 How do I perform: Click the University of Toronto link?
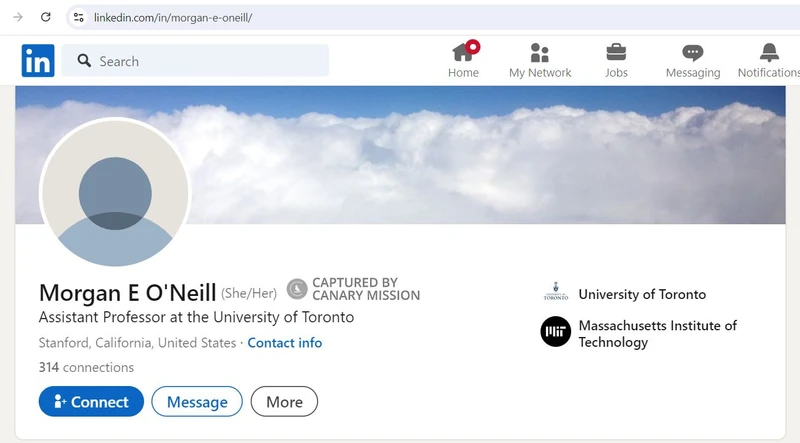642,294
